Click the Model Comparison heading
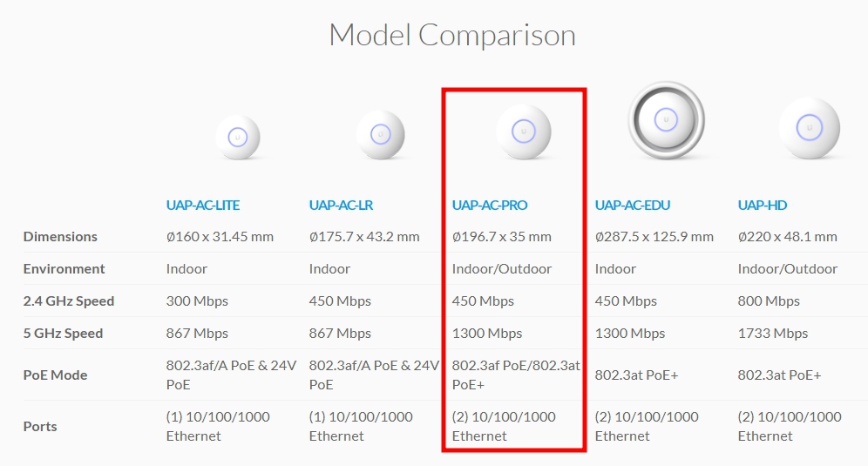 point(452,35)
